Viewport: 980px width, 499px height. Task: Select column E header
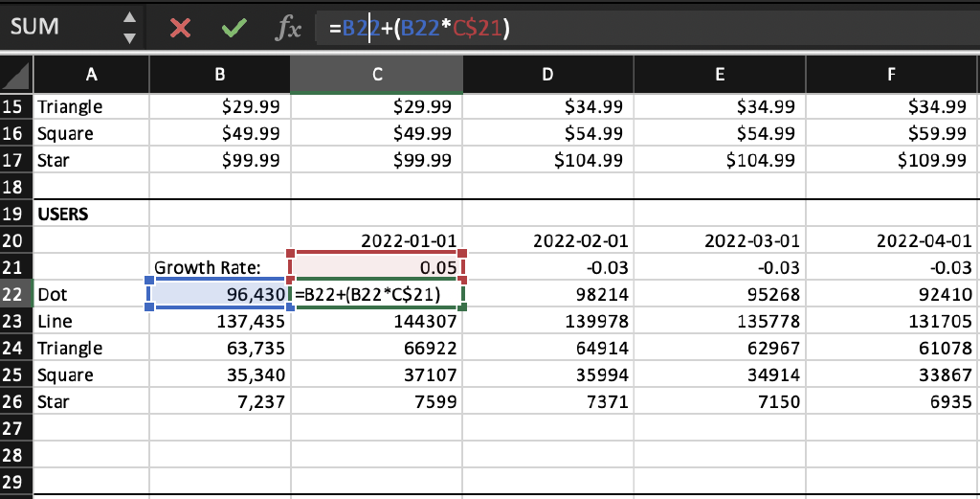[719, 75]
